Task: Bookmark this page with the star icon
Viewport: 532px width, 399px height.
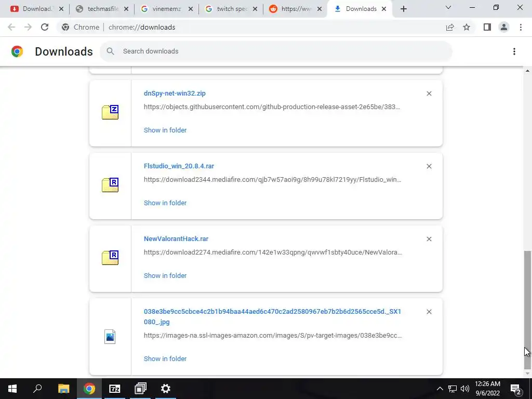Action: 467,27
